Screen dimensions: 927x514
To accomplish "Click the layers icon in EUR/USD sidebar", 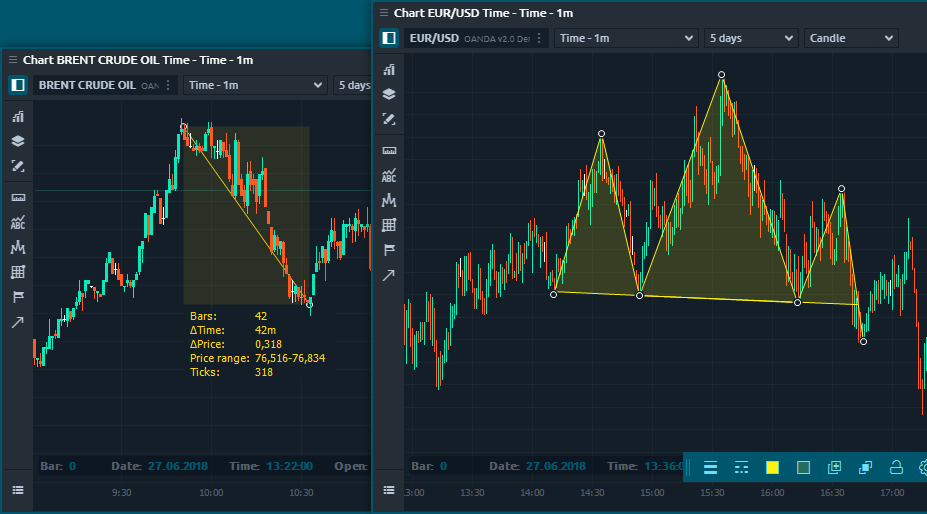I will tap(389, 94).
